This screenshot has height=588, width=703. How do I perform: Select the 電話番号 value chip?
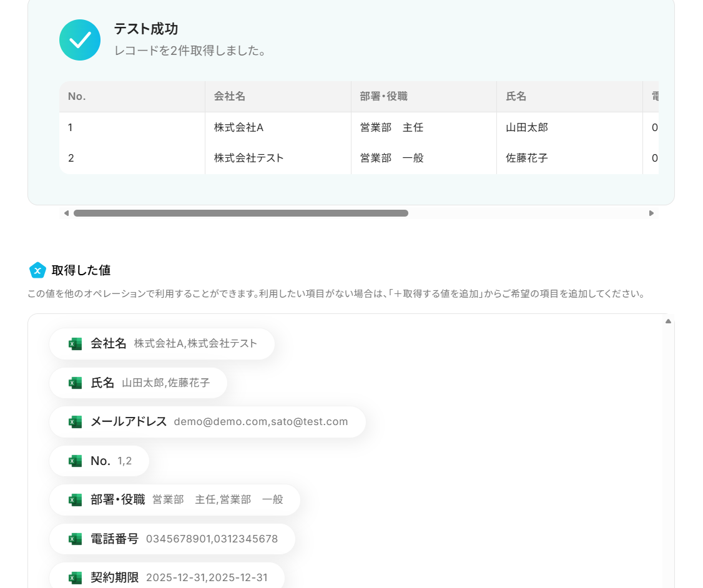tap(172, 539)
